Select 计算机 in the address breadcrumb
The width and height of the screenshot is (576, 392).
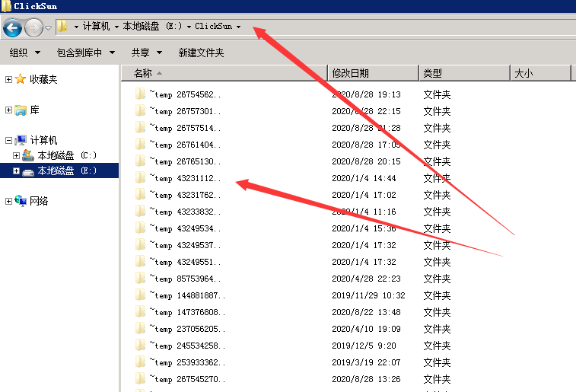(x=96, y=26)
